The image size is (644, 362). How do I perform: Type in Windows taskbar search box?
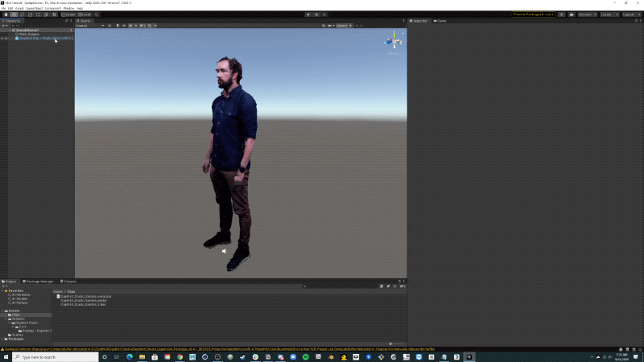pyautogui.click(x=48, y=356)
